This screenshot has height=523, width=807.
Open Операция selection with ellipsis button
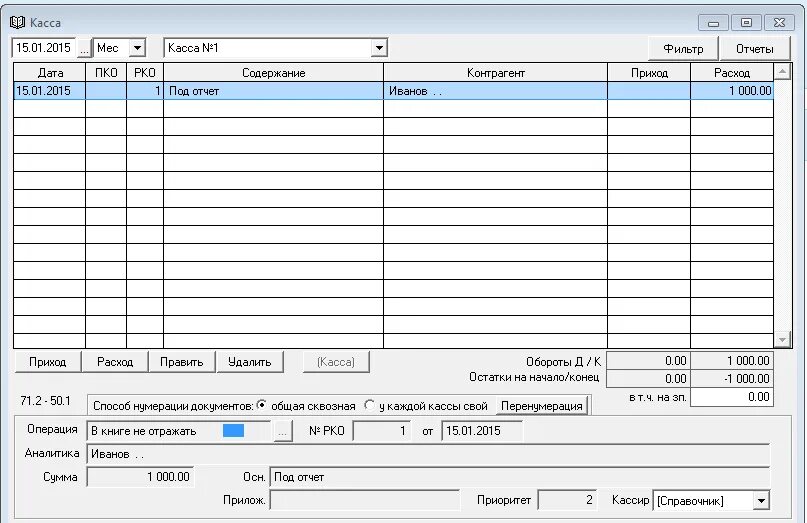tap(283, 431)
